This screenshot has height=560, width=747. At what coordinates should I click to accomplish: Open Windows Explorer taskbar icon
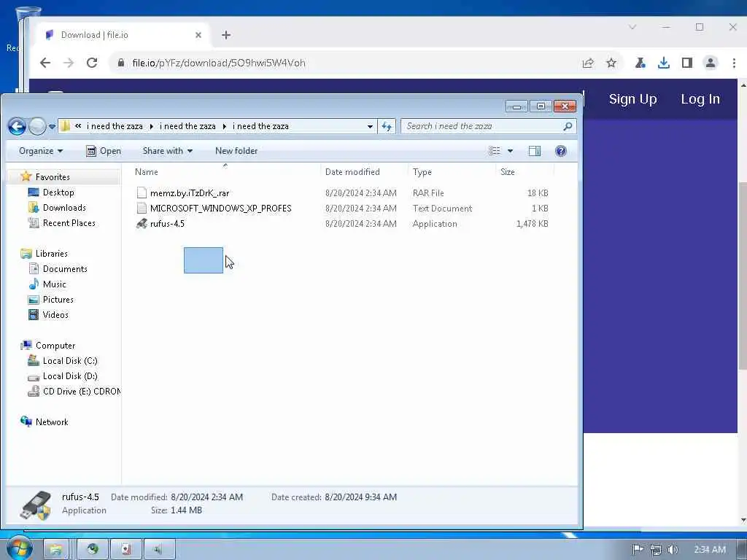[x=56, y=549]
